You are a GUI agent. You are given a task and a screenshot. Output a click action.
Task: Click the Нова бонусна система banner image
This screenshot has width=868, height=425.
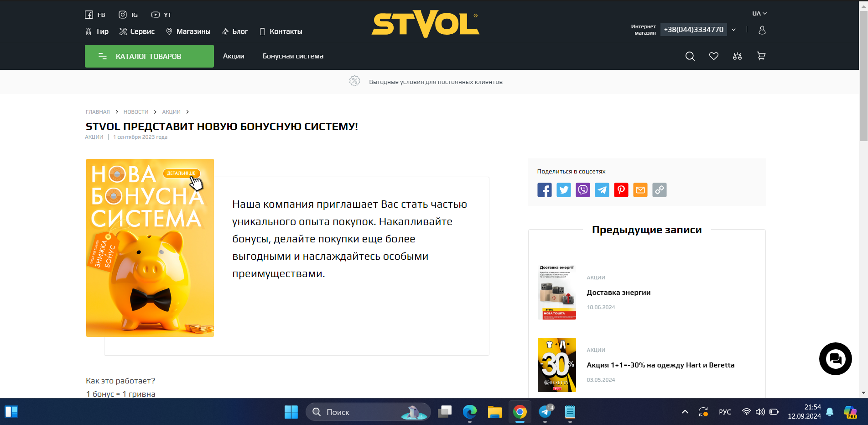[x=150, y=248]
